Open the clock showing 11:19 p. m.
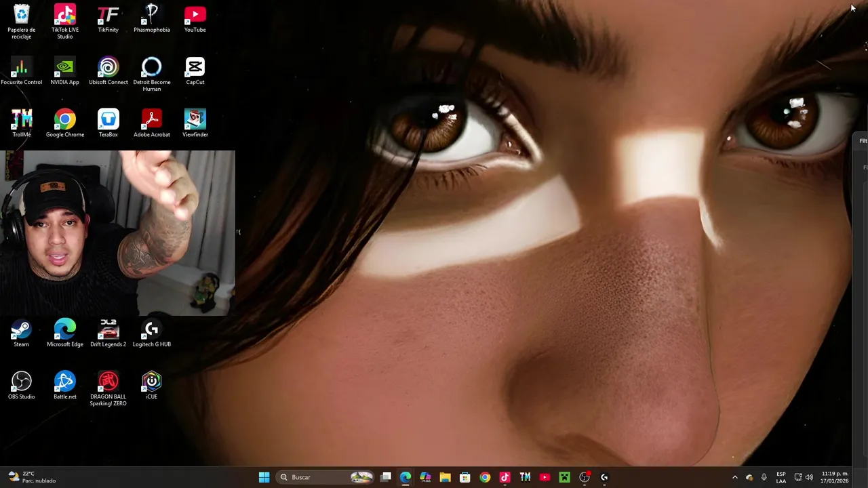Screen dimensions: 868x488 (x=835, y=477)
